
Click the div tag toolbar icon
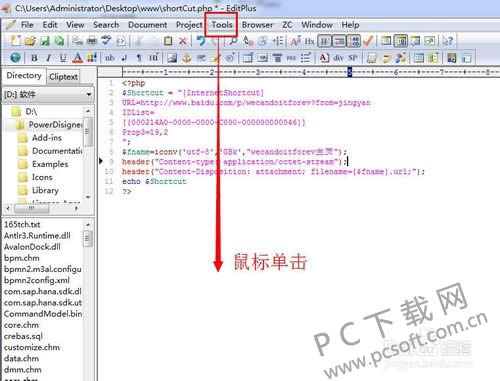(338, 58)
